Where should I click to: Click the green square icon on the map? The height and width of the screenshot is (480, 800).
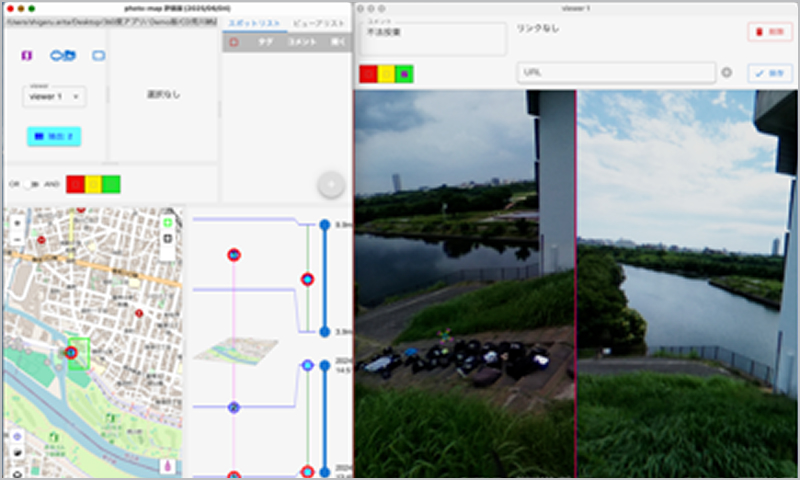167,222
